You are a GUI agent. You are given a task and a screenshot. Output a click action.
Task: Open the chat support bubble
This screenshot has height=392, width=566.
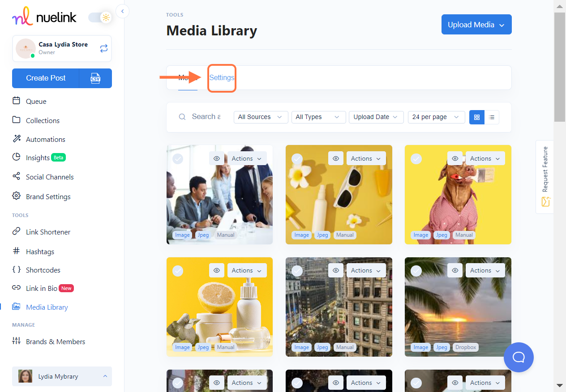tap(519, 357)
